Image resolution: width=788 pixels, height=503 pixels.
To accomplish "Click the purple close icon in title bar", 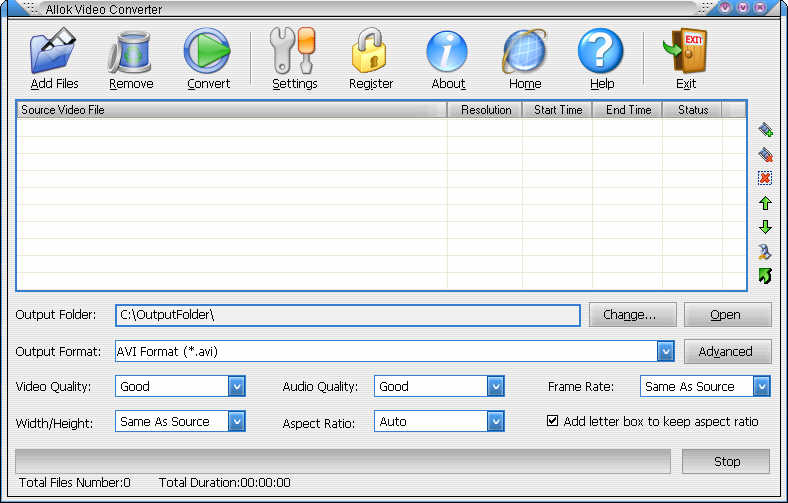I will (x=760, y=7).
